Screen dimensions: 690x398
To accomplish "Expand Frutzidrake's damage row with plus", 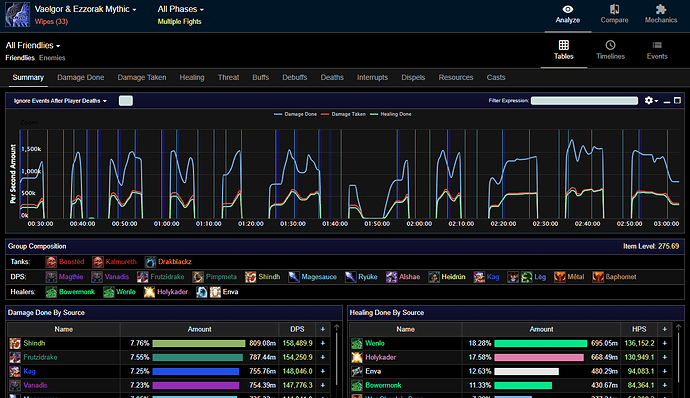I will tap(323, 357).
